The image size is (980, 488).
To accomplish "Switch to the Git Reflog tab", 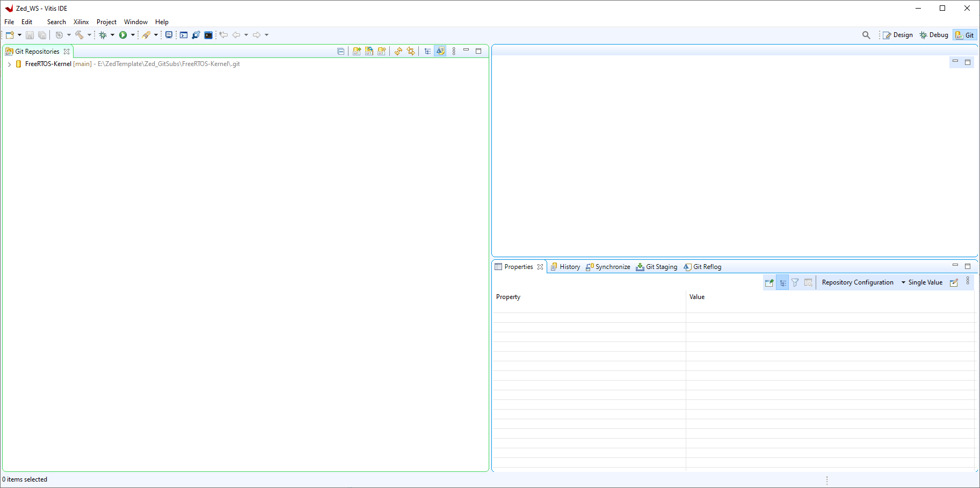I will point(702,267).
